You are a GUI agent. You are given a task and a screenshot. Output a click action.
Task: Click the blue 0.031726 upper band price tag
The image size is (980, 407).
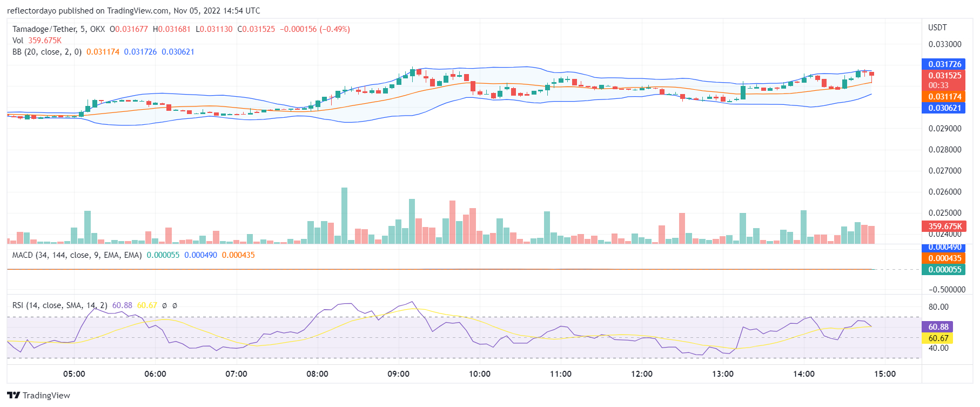coord(944,64)
